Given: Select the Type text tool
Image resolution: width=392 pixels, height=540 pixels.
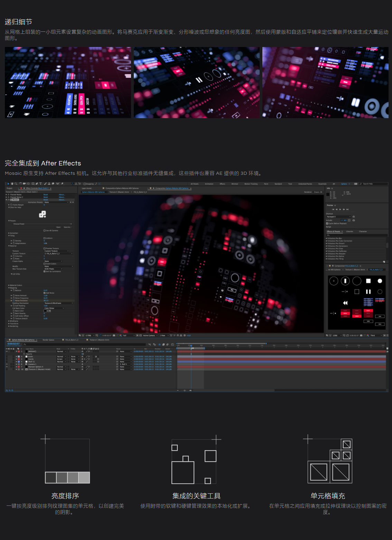Looking at the screenshot, I should (40, 184).
